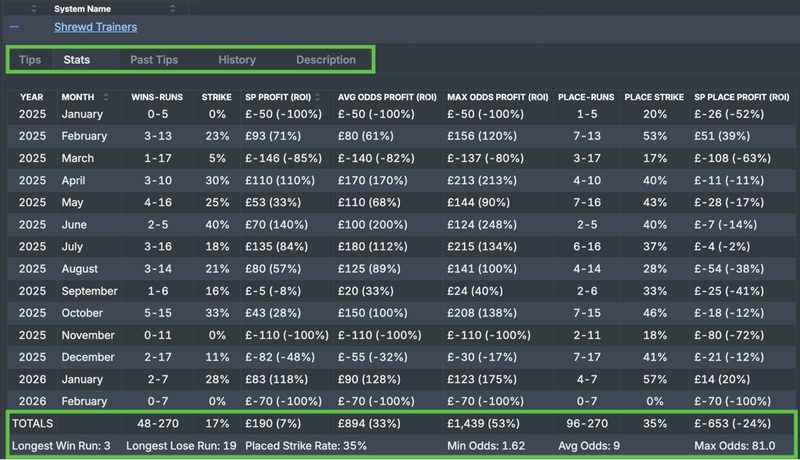Click SP profit £110 (110%)
800x460 pixels.
280,181
